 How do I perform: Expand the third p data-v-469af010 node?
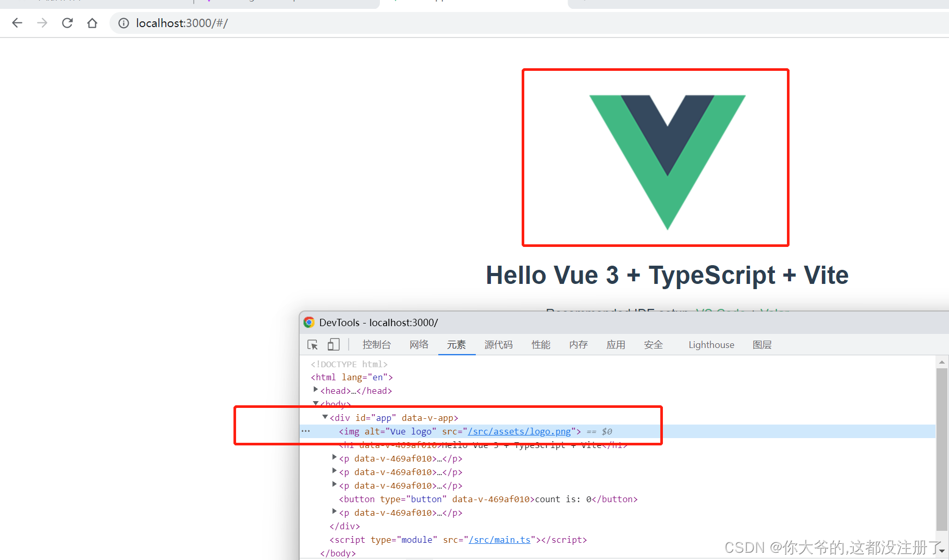pos(334,484)
